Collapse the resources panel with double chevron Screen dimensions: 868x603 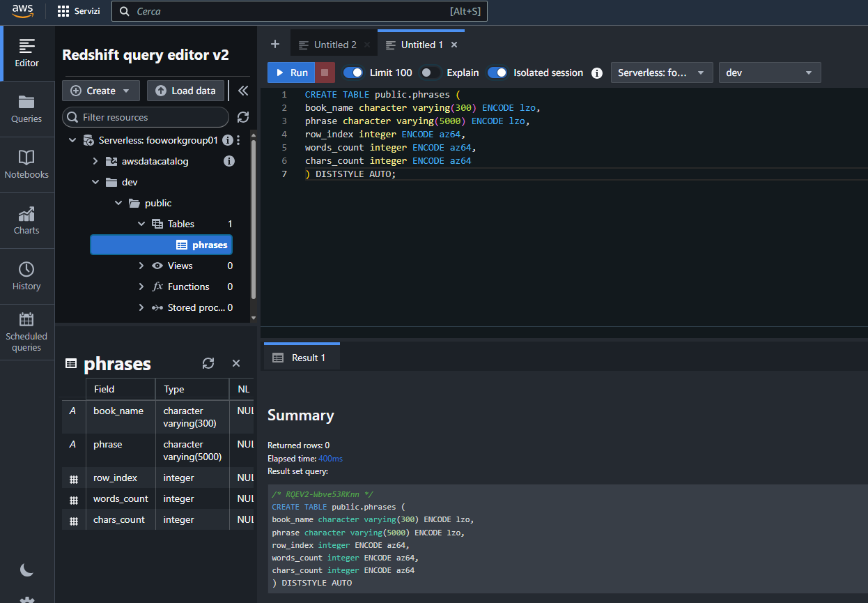coord(242,91)
